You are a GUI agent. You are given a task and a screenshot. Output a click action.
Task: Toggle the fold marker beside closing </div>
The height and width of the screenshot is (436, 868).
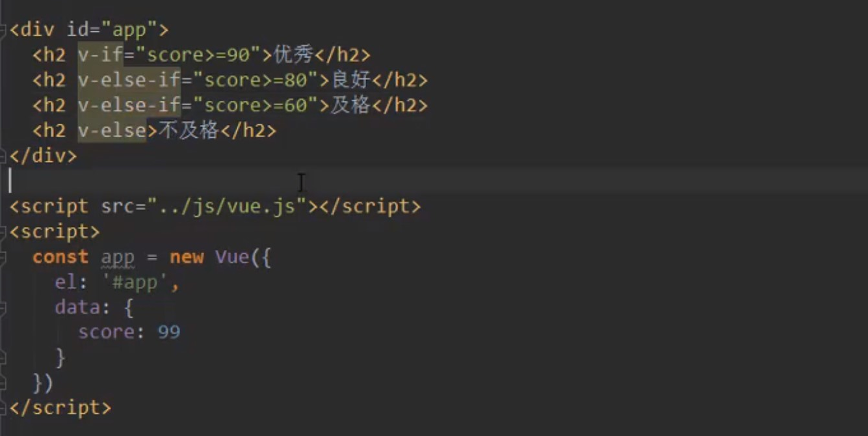tap(3, 156)
